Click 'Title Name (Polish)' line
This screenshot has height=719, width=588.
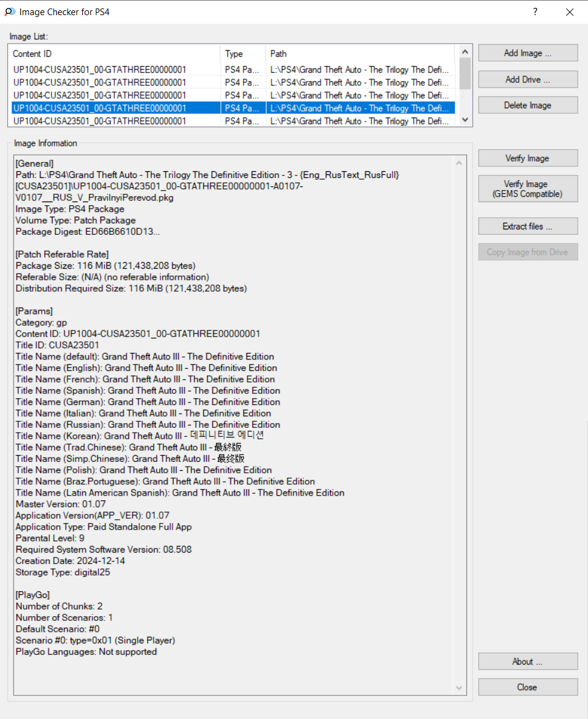pos(144,470)
